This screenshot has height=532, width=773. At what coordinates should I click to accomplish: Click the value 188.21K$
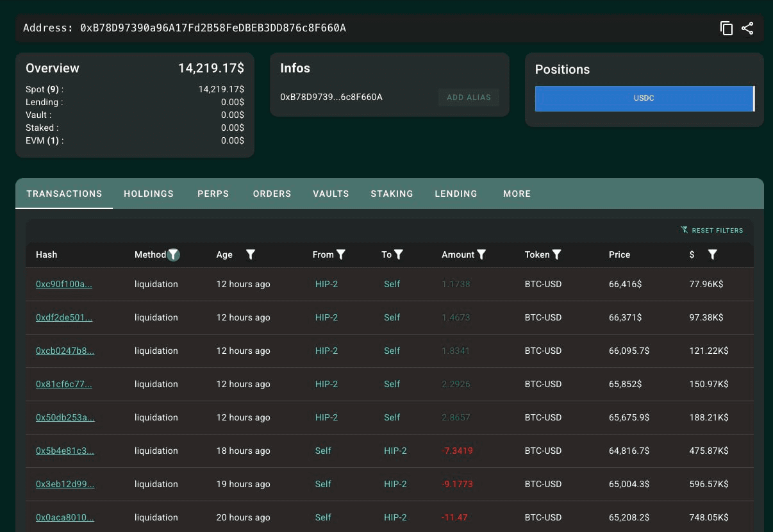click(709, 417)
